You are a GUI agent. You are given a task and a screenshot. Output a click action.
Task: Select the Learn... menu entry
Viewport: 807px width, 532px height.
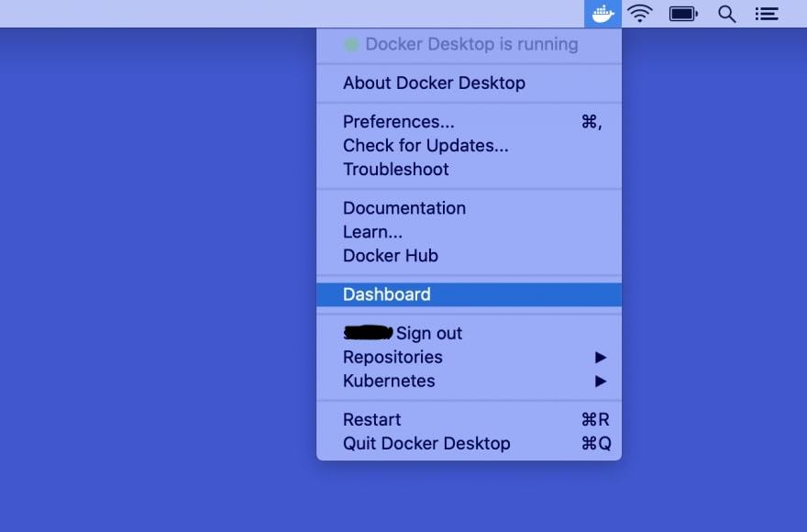469,232
